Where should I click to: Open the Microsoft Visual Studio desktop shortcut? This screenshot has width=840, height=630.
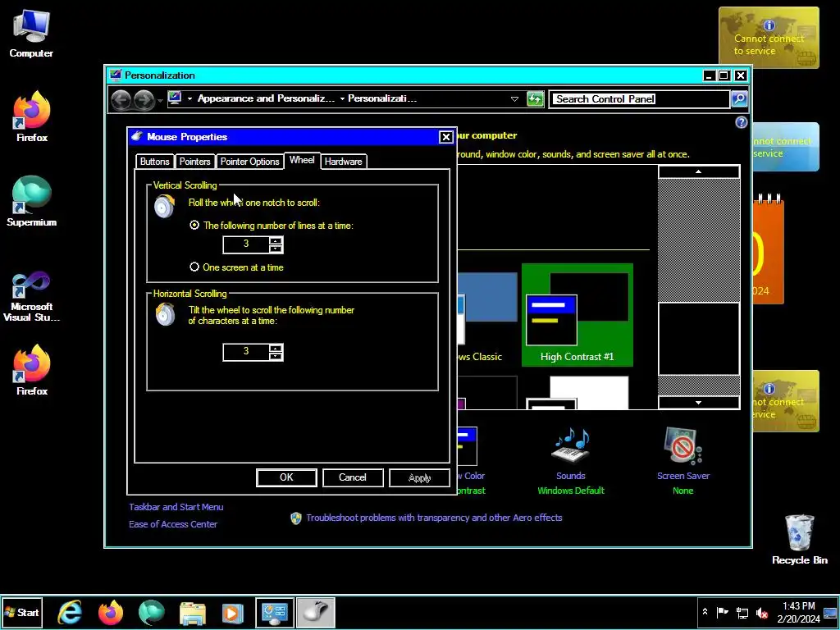click(x=32, y=295)
